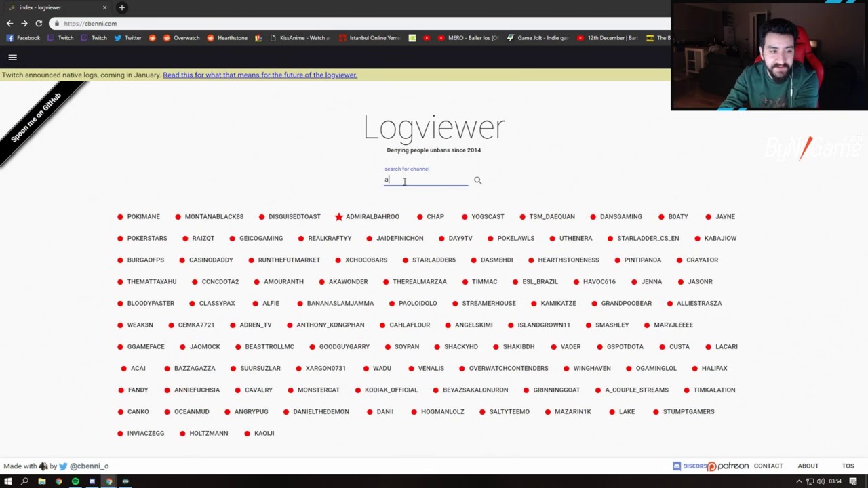Open the İstanbul Online Yemek bookmark

click(370, 38)
